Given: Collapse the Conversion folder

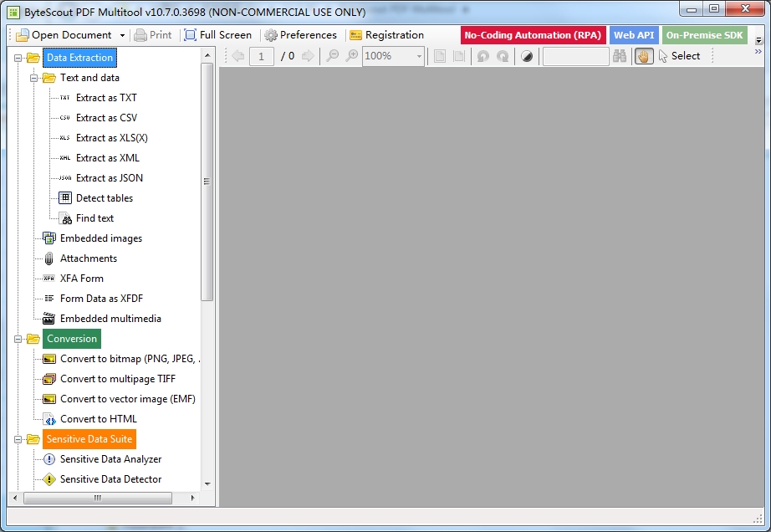Looking at the screenshot, I should (x=18, y=340).
